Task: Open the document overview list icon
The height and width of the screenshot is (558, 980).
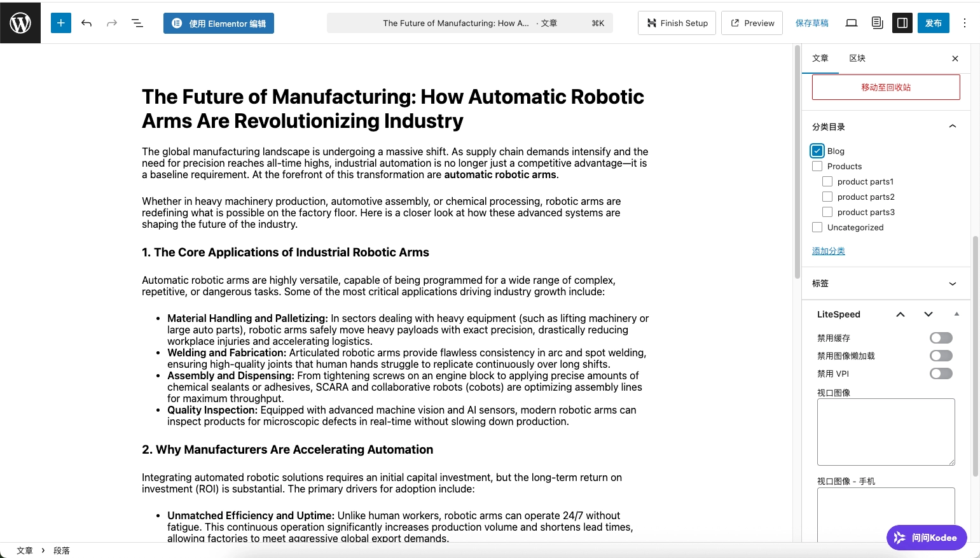Action: coord(137,23)
